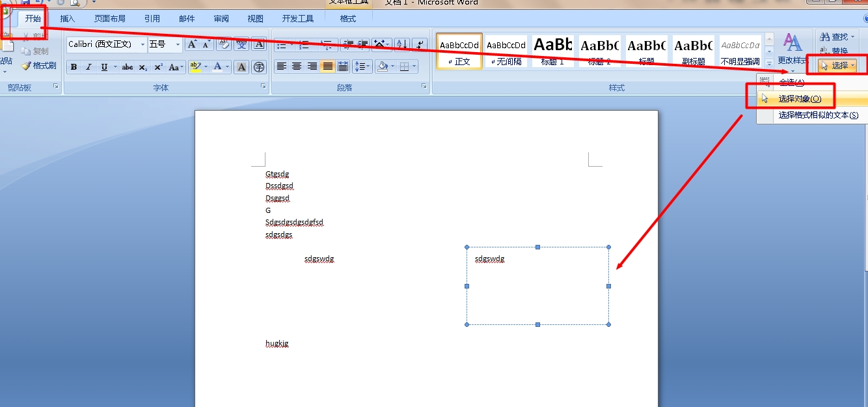
Task: Expand the paragraph shading color arrow
Action: [393, 66]
